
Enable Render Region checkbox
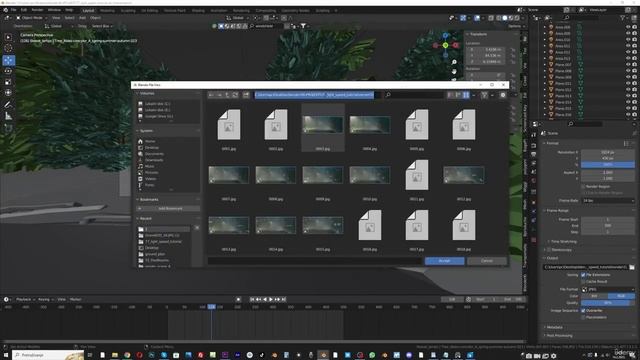[583, 186]
